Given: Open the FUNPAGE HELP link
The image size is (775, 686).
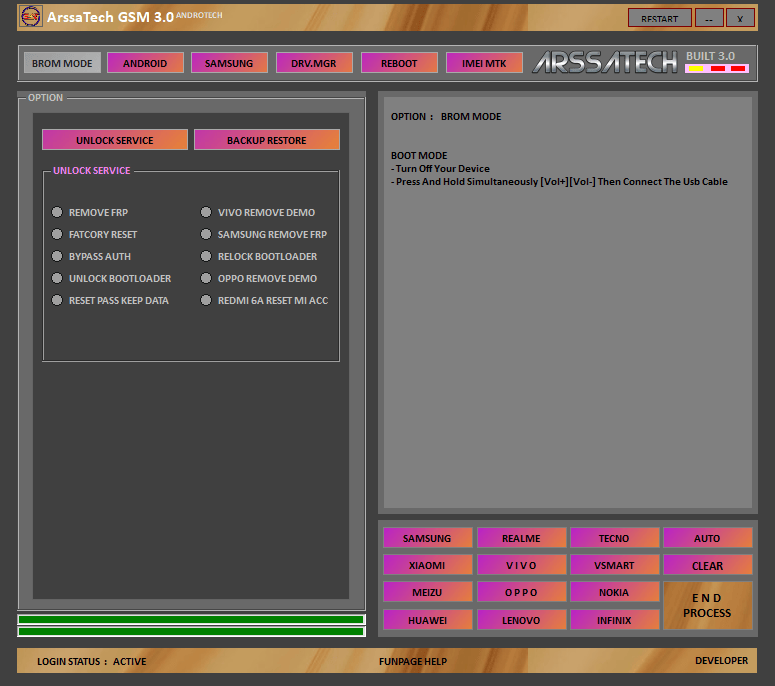Looking at the screenshot, I should (x=412, y=661).
